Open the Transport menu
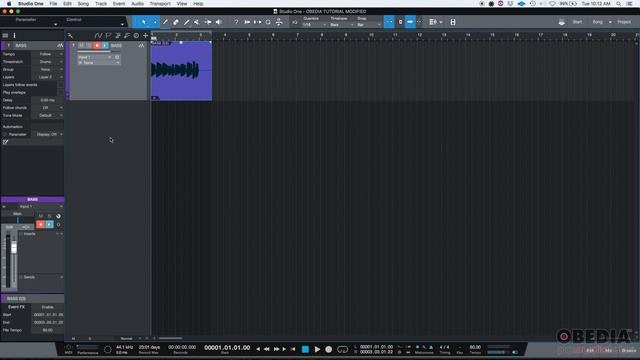Image resolution: width=640 pixels, height=360 pixels. click(x=160, y=4)
